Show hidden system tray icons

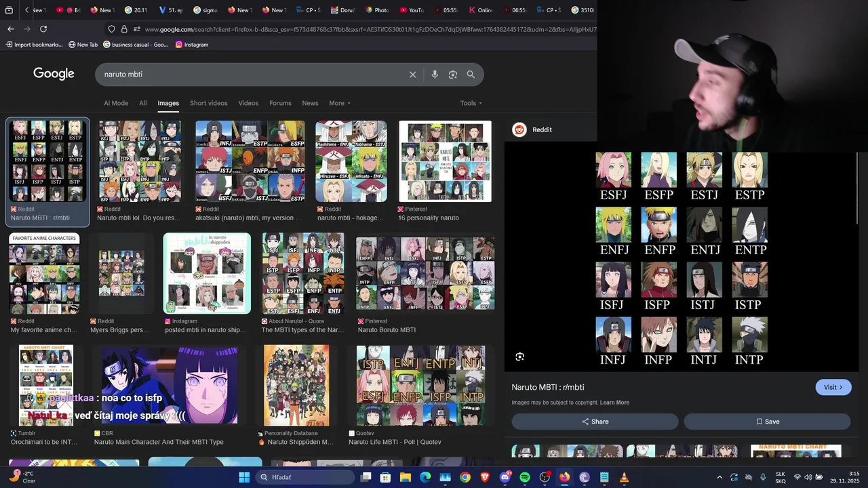[x=719, y=477]
